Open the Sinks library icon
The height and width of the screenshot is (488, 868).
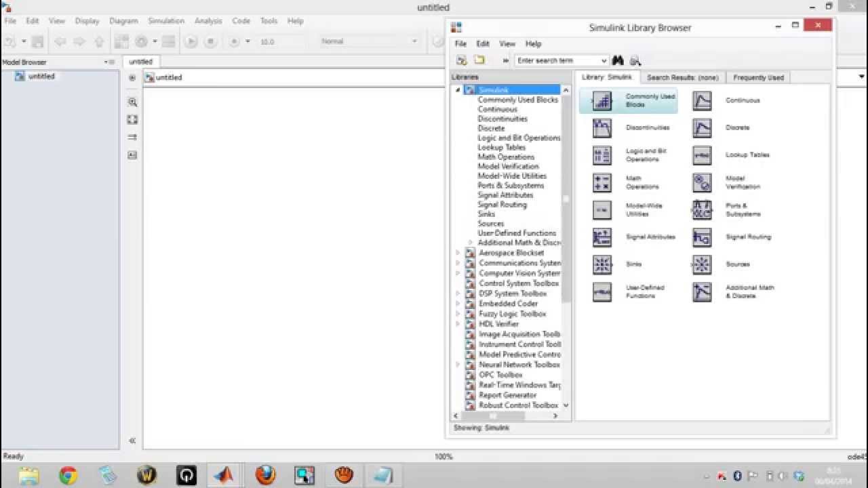[x=602, y=264]
